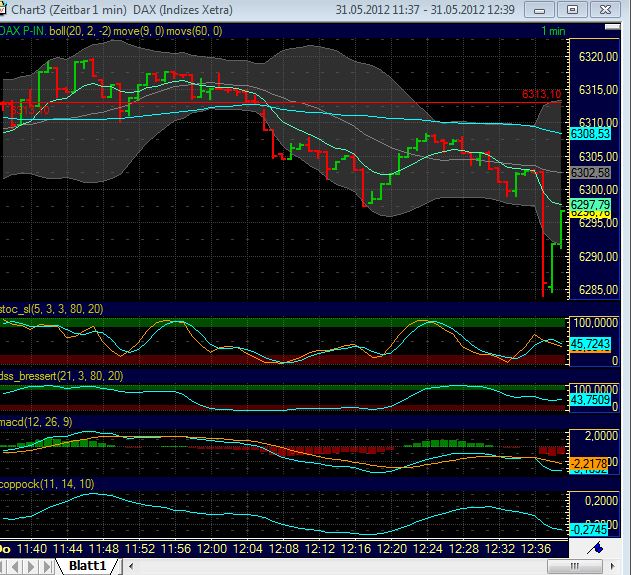
Task: Click the horizontal scrollbar left arrow
Action: tap(131, 566)
